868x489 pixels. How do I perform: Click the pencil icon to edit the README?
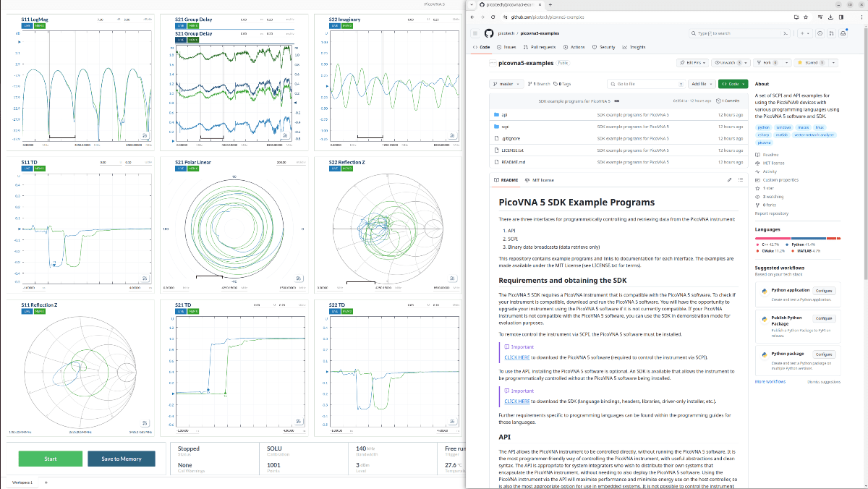pyautogui.click(x=729, y=179)
